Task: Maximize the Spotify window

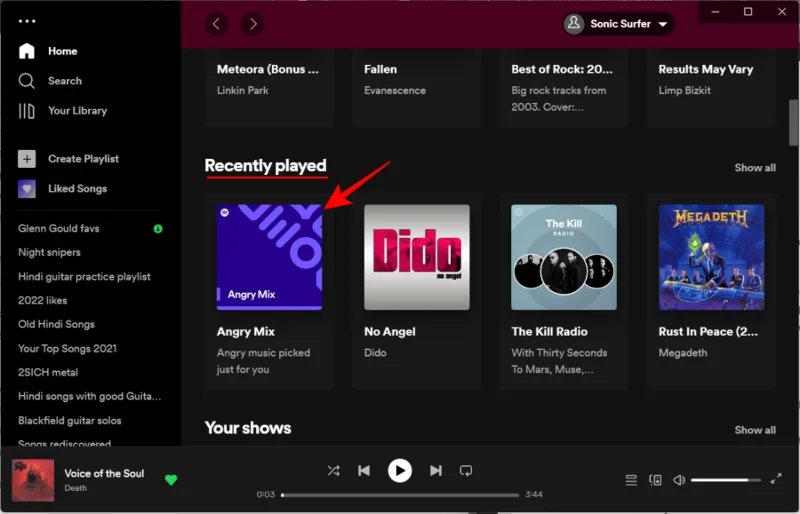Action: point(748,12)
